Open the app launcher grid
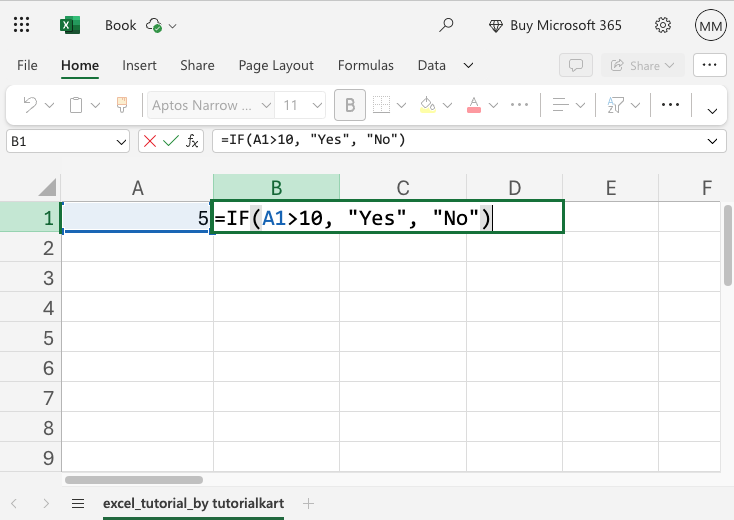 coord(23,25)
